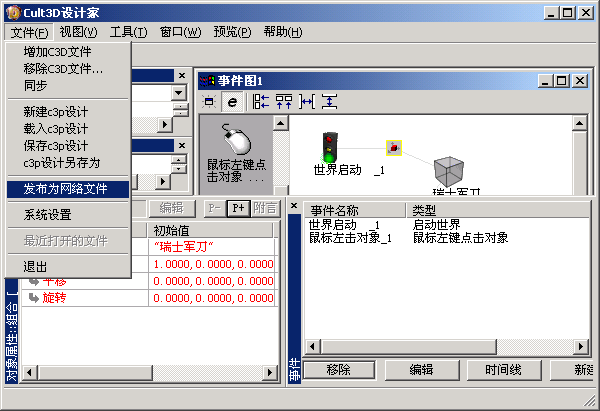Click the 事件名称 column header
The width and height of the screenshot is (600, 411).
pos(354,210)
